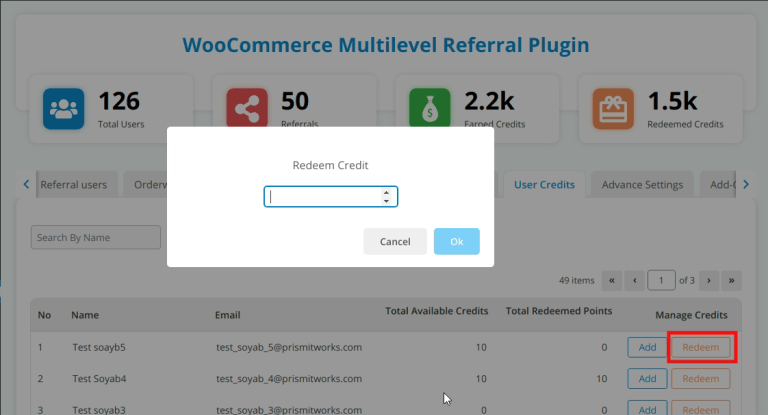Jump to last page of results
768x415 pixels.
tap(731, 281)
